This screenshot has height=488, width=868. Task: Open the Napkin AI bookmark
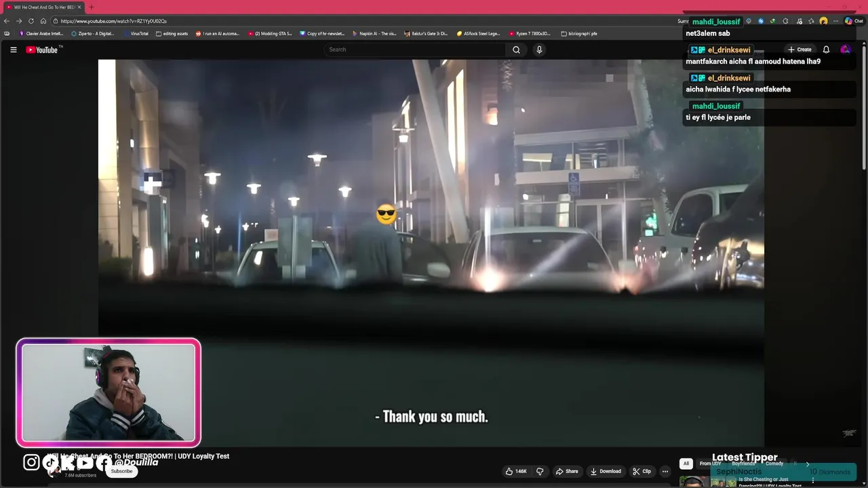[x=374, y=33]
